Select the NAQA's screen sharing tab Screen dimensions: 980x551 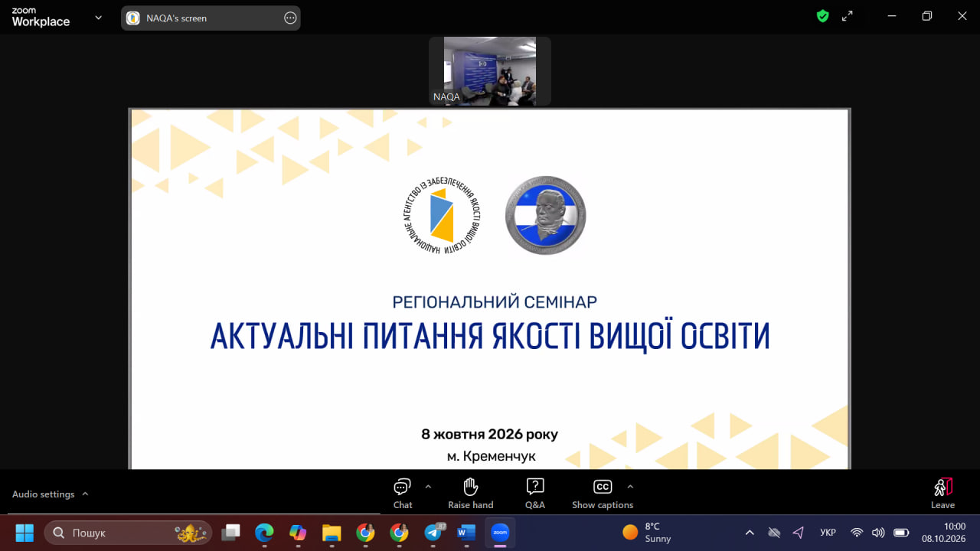click(211, 18)
